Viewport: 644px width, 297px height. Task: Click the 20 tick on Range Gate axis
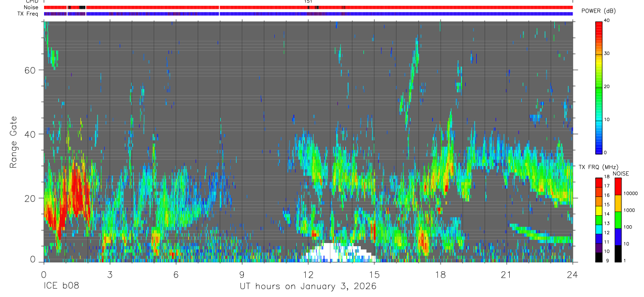pos(30,198)
